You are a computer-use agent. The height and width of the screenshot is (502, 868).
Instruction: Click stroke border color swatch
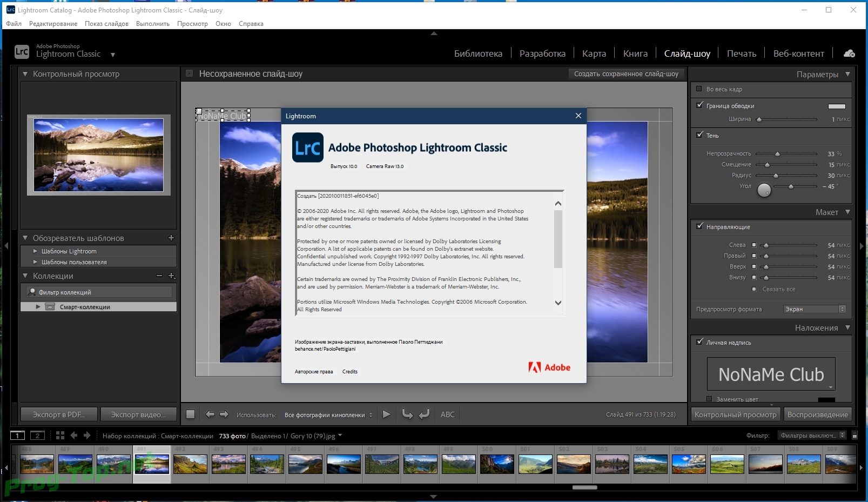(x=837, y=106)
